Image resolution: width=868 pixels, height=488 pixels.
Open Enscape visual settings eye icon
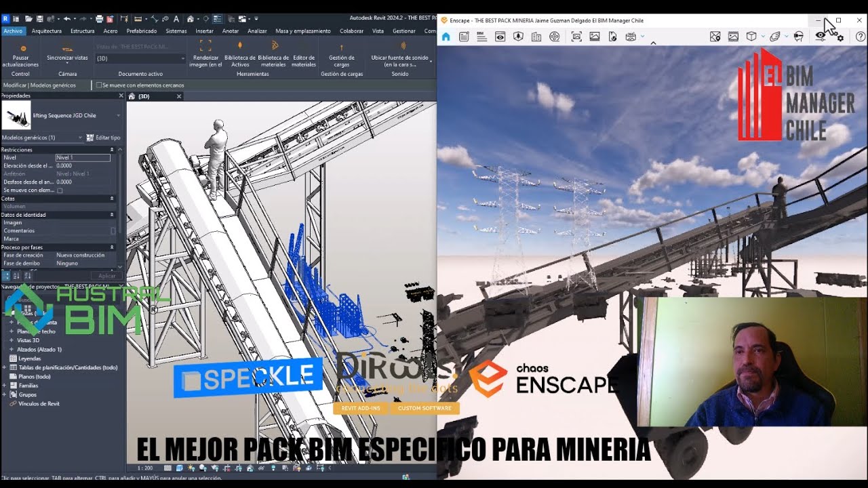coord(821,37)
